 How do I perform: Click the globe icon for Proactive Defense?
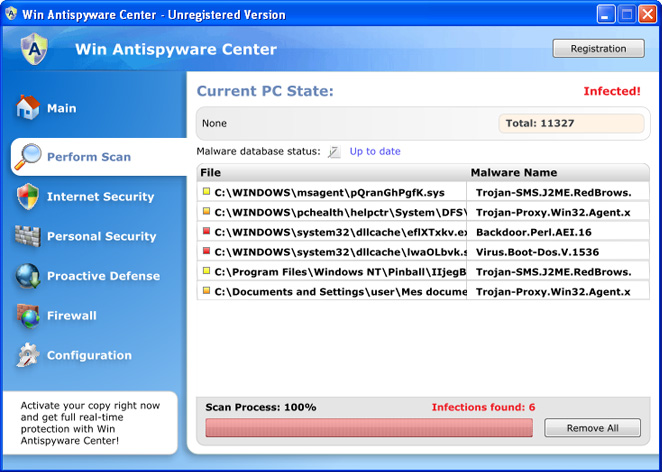point(28,276)
